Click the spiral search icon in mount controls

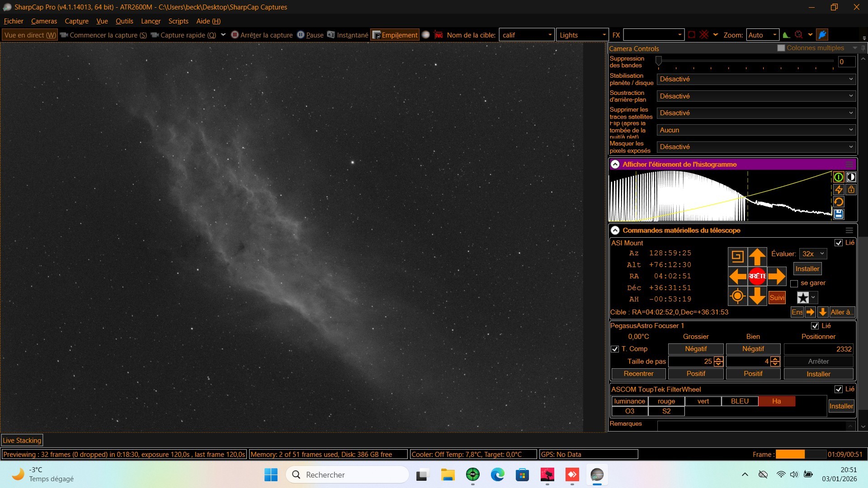click(x=737, y=257)
